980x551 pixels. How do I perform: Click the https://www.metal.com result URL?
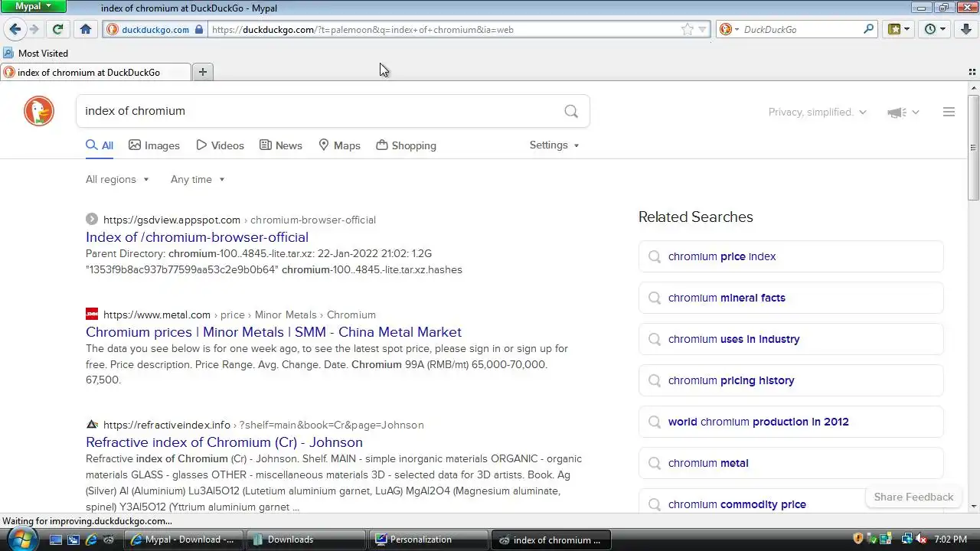157,315
